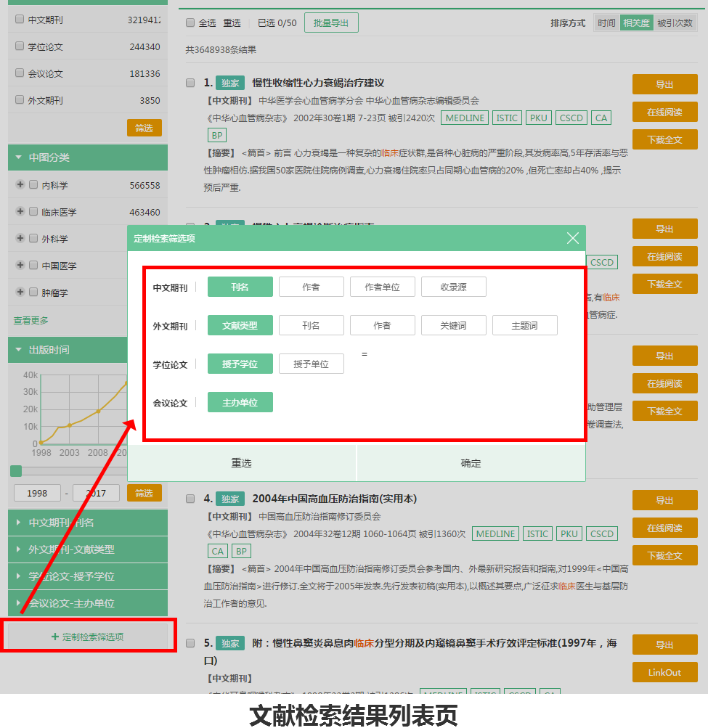Click the 1998 start year field
This screenshot has height=728, width=708.
tap(37, 494)
